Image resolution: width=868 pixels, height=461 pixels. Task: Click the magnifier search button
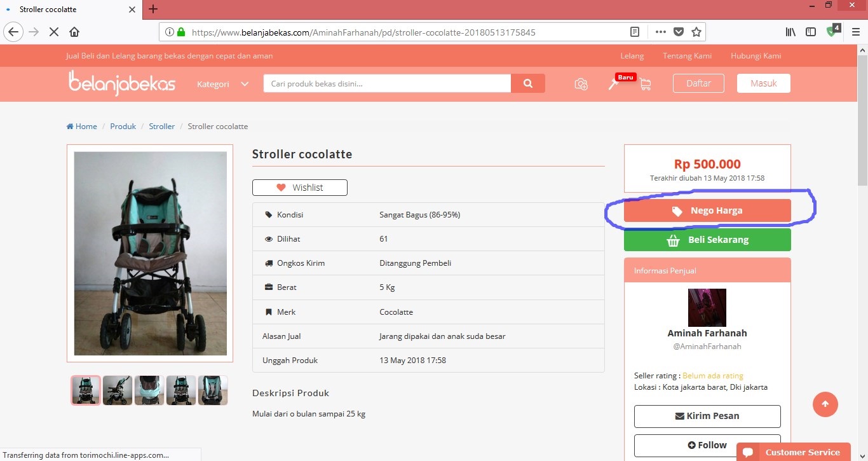(x=528, y=83)
